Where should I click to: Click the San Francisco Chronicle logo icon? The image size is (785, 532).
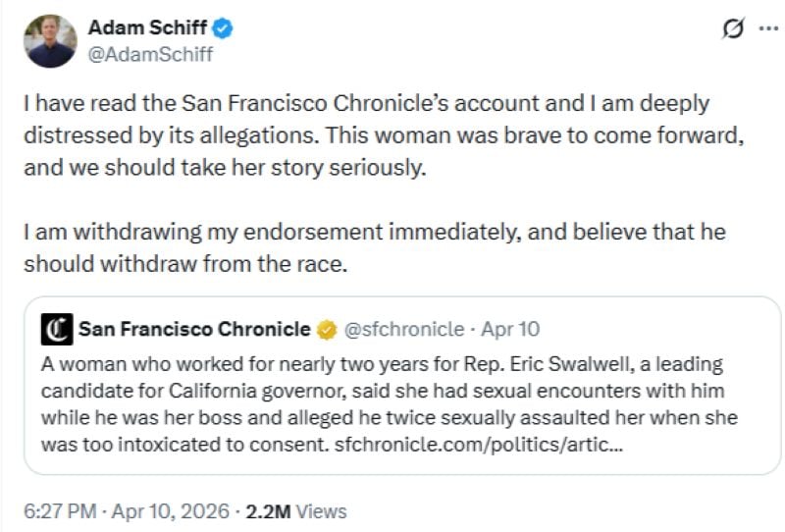pos(54,330)
